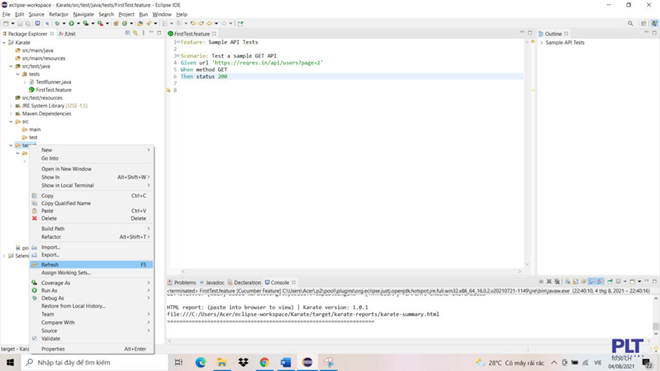
Task: Toggle Pin Console button
Action: click(609, 281)
